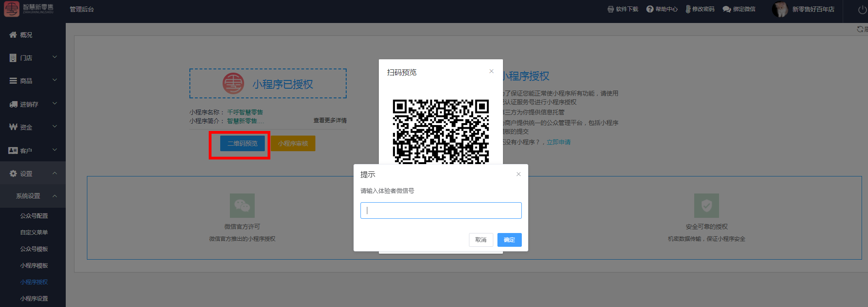Click the power logout icon

point(862,10)
